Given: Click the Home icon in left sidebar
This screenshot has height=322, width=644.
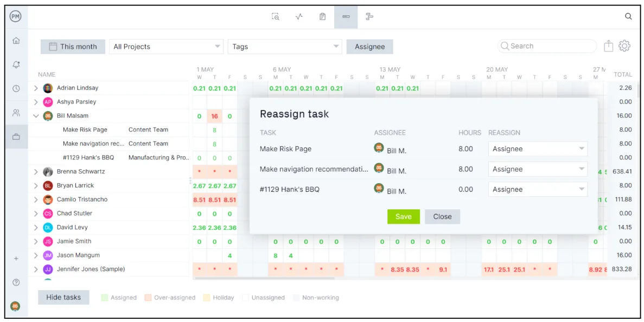Looking at the screenshot, I should pos(16,41).
